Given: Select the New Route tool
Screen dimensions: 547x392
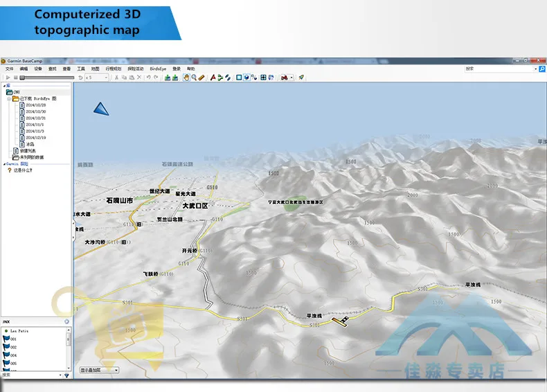Looking at the screenshot, I should (x=220, y=78).
